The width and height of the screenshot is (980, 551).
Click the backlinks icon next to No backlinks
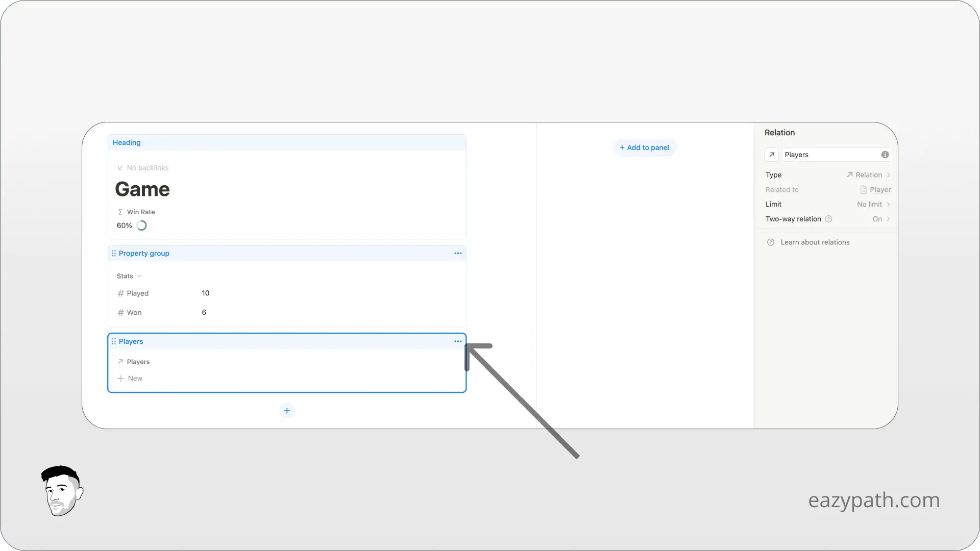[x=119, y=167]
